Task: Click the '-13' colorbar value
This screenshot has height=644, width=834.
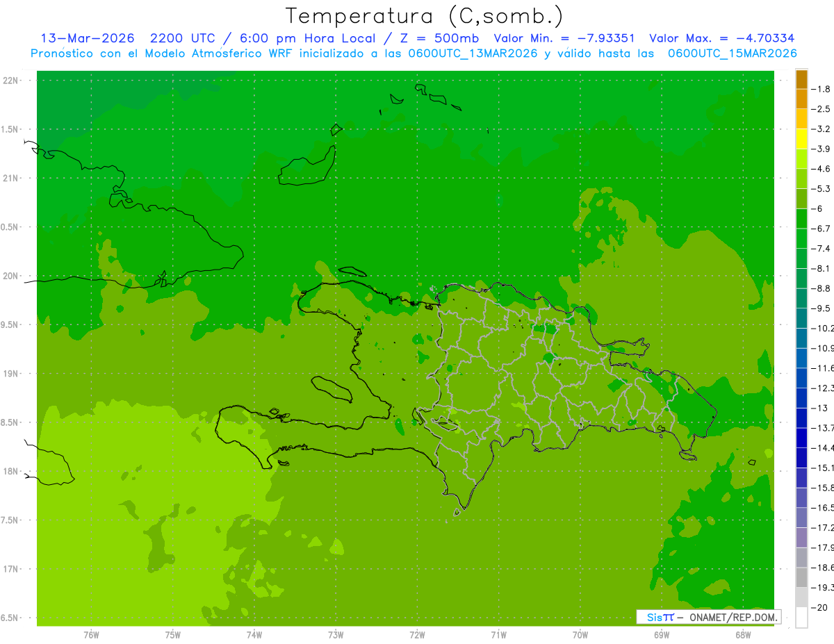Action: tap(820, 408)
